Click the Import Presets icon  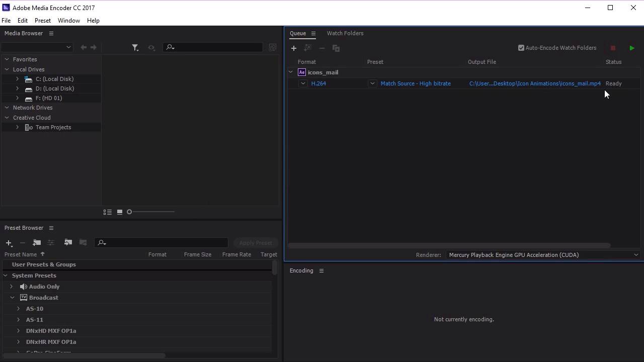point(68,243)
